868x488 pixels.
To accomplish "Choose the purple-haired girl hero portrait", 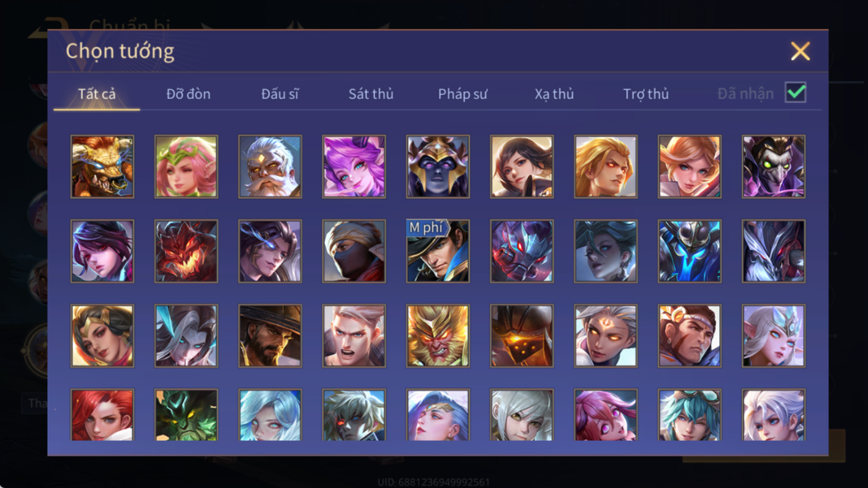I will tap(354, 167).
